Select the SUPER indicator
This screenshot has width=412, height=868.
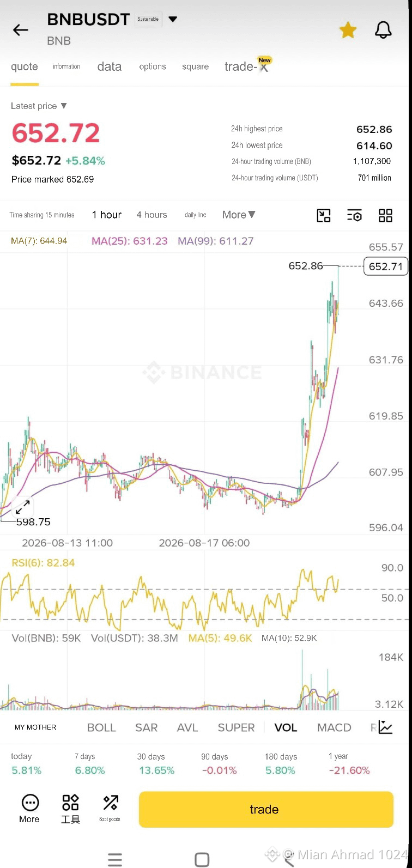point(236,727)
